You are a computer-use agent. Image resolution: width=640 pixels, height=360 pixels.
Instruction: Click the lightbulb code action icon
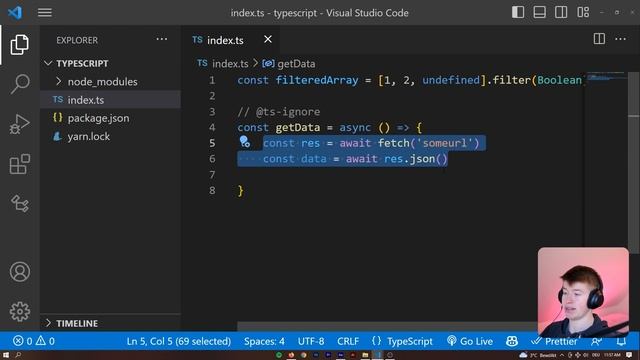[244, 142]
